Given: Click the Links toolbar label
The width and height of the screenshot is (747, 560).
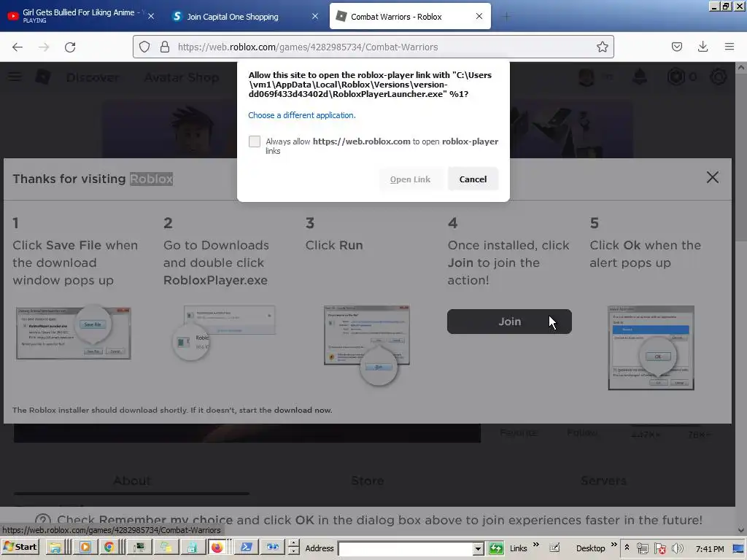Looking at the screenshot, I should pos(519,548).
